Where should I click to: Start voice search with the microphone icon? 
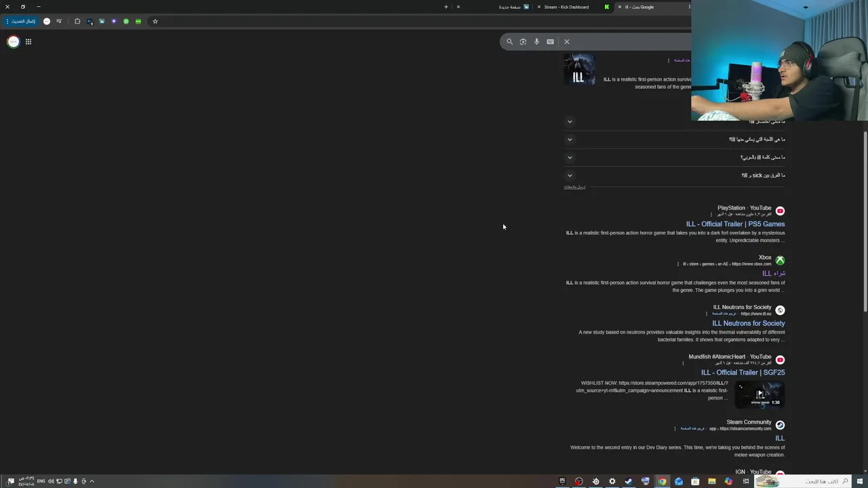pos(536,41)
